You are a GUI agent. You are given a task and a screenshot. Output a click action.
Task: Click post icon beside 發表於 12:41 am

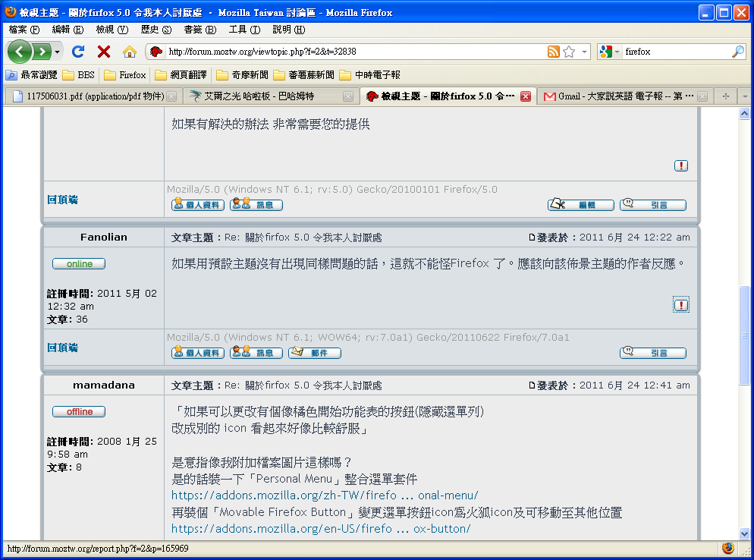[x=532, y=385]
